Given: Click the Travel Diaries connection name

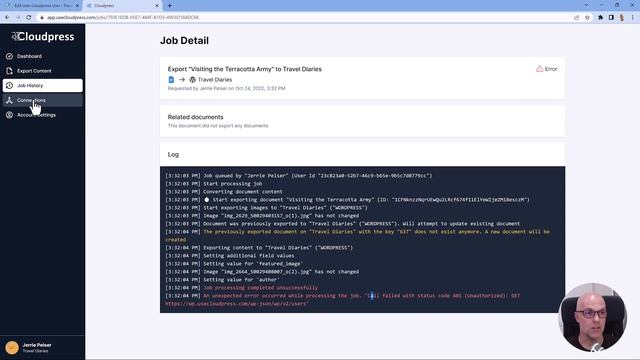Looking at the screenshot, I should 215,80.
